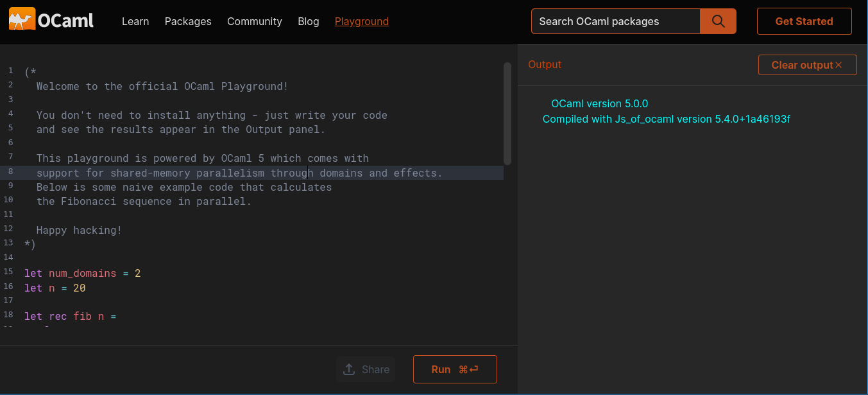Go to the Community page

pos(255,21)
